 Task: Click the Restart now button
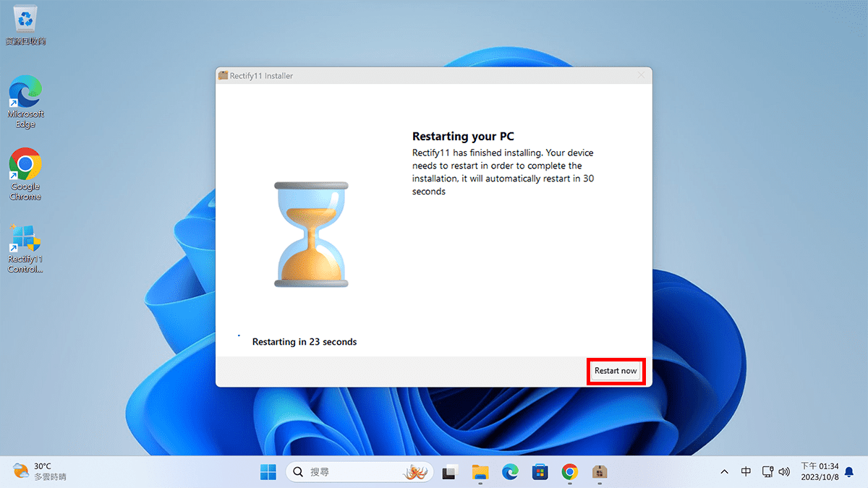tap(616, 371)
